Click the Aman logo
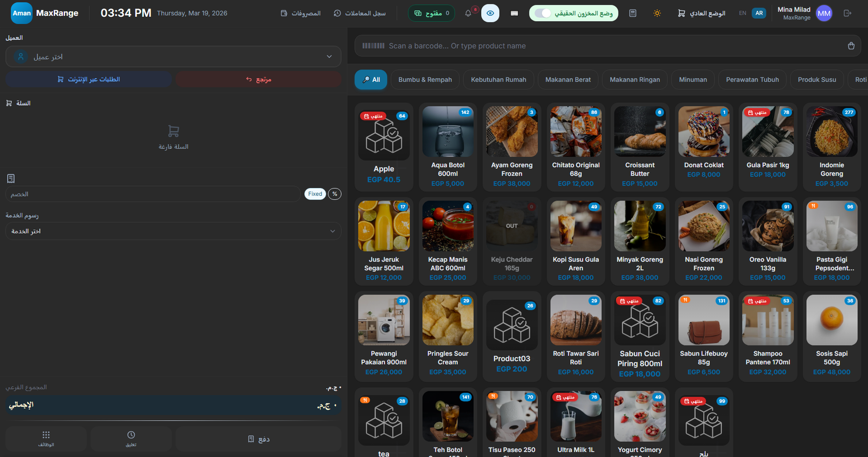This screenshot has height=457, width=868. [22, 13]
